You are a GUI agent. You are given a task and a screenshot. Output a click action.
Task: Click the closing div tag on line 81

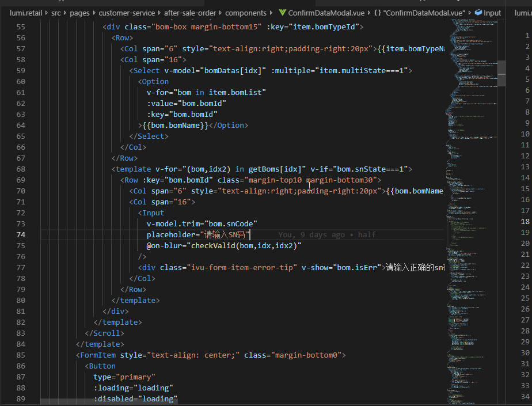point(116,312)
